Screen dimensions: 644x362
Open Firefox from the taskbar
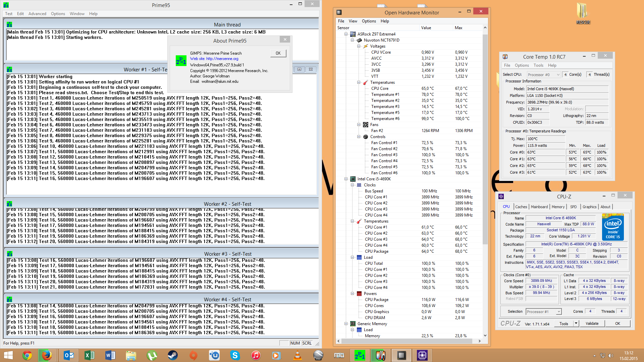[47, 355]
